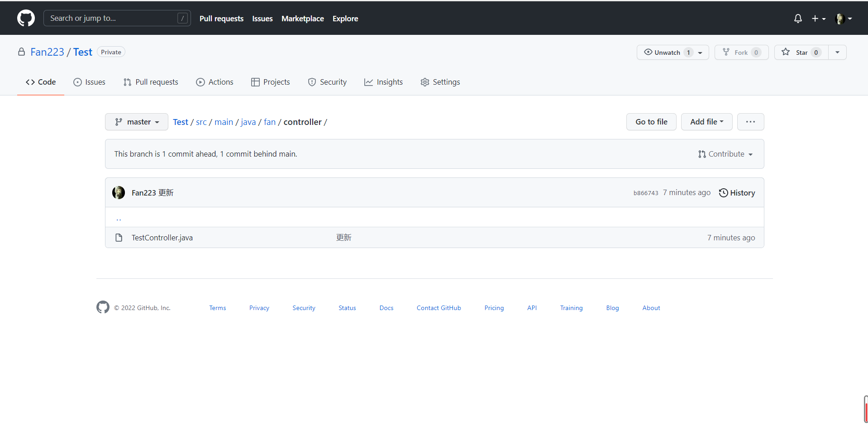Switch to the Settings tab
Image resolution: width=868 pixels, height=430 pixels.
[440, 82]
